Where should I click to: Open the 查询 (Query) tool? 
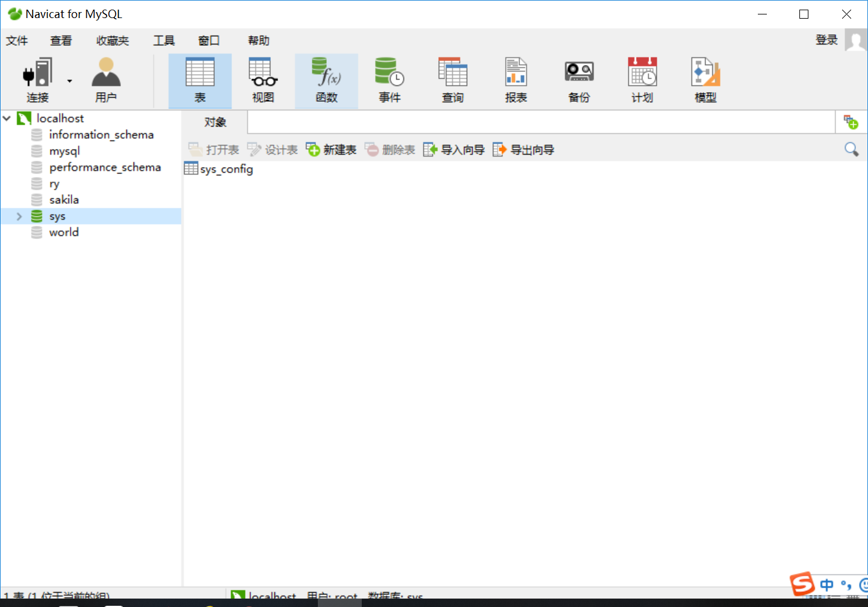point(453,79)
